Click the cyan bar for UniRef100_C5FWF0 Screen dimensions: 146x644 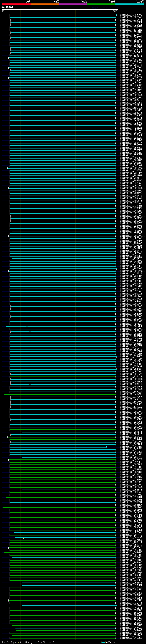(64, 558)
